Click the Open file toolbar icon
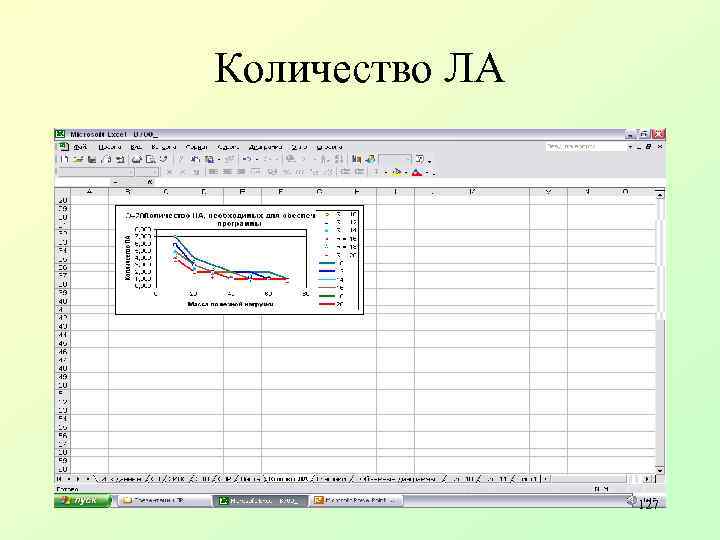Image resolution: width=720 pixels, height=540 pixels. tap(78, 159)
